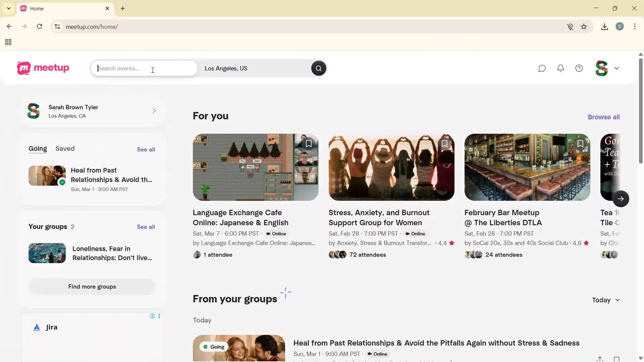644x362 pixels.
Task: Switch to the Saved tab
Action: tap(65, 148)
